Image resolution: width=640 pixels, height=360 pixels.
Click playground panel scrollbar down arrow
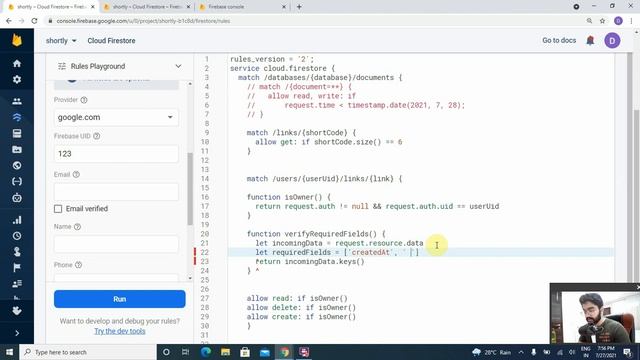(x=190, y=278)
